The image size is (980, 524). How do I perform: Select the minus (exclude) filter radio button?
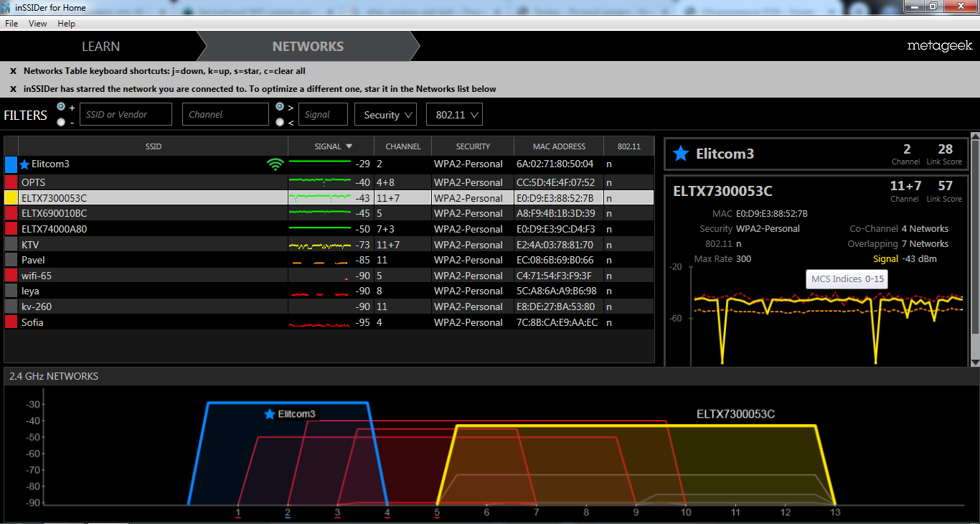click(61, 122)
